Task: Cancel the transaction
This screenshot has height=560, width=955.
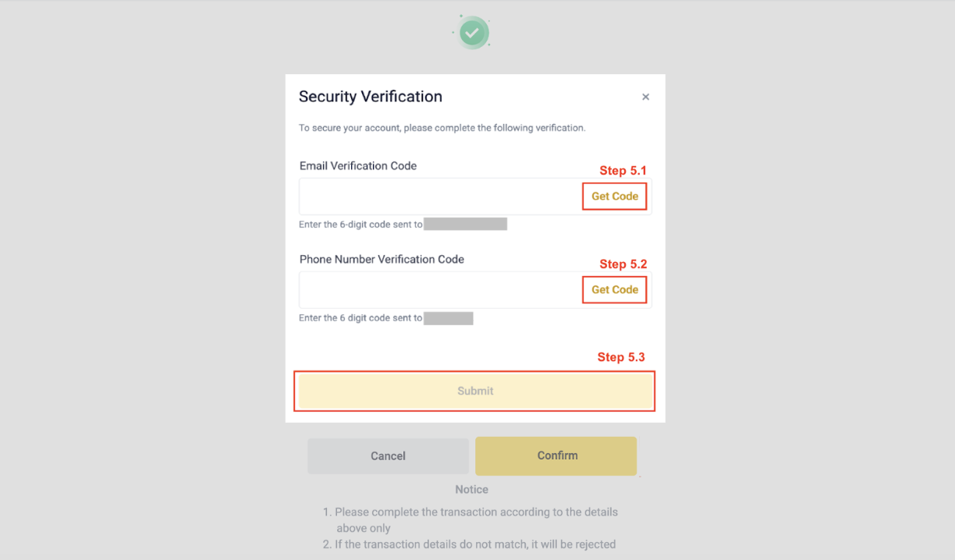Action: (x=388, y=456)
